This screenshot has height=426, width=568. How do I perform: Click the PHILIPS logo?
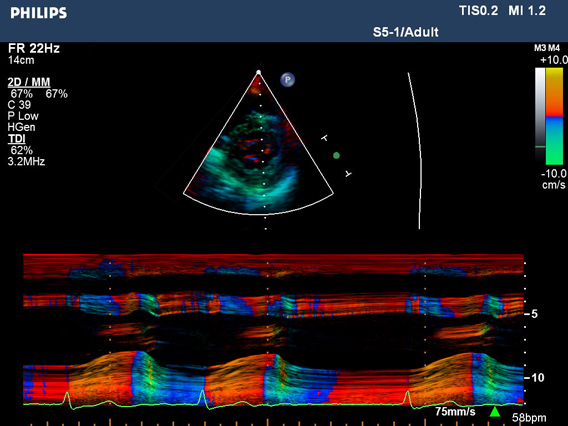(39, 13)
